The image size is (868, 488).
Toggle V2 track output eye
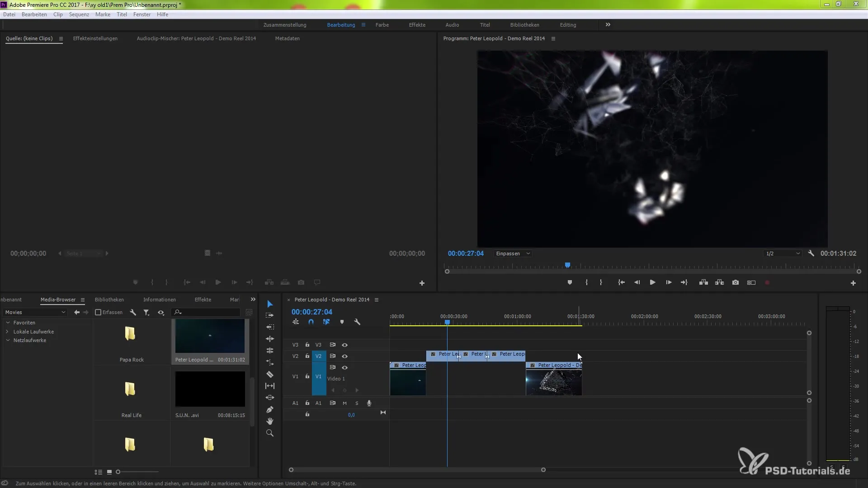click(344, 356)
